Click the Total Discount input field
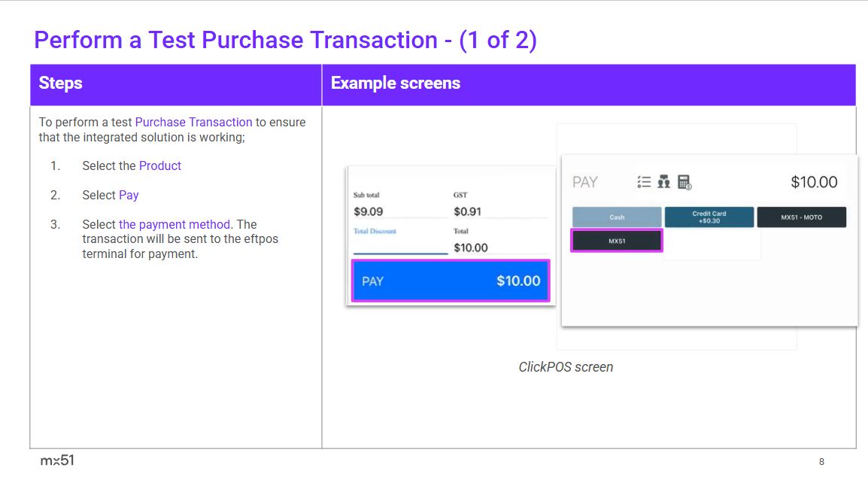 pyautogui.click(x=400, y=247)
